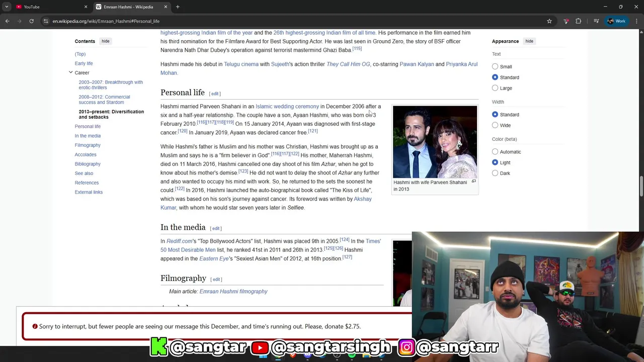Viewport: 644px width, 362px height.
Task: Go to Filmography in Contents
Action: pos(88,145)
